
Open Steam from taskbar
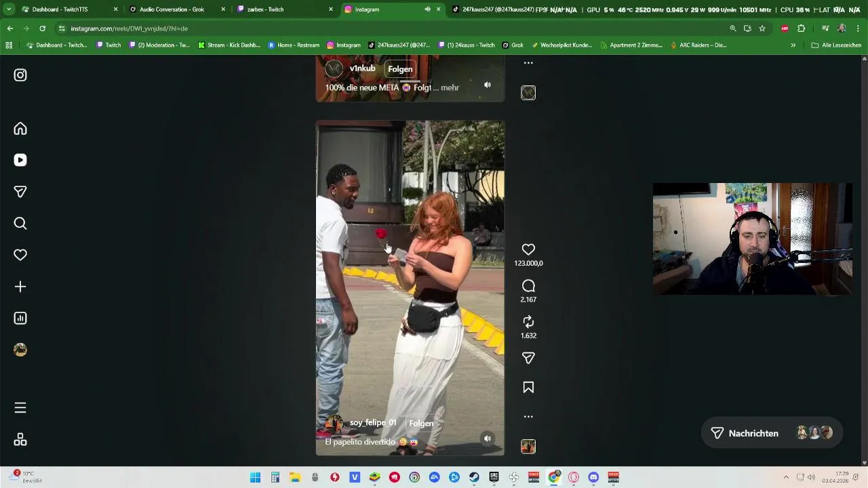(474, 477)
